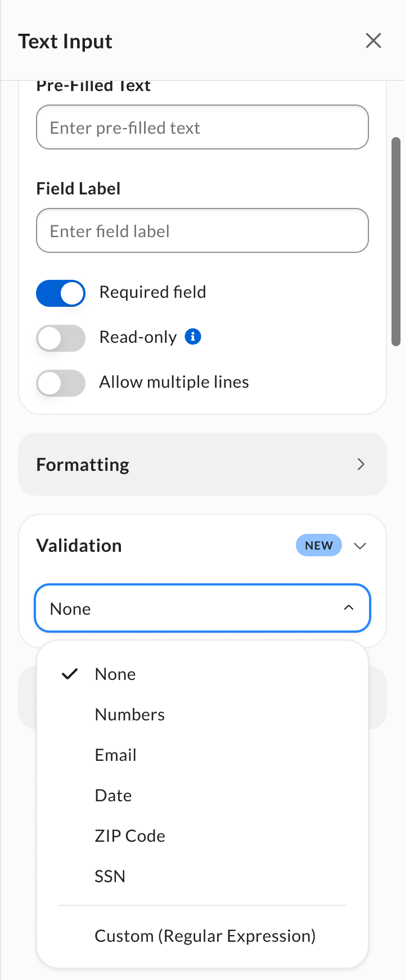This screenshot has width=405, height=980.
Task: Click the info icon next to Read-only
Action: [193, 337]
